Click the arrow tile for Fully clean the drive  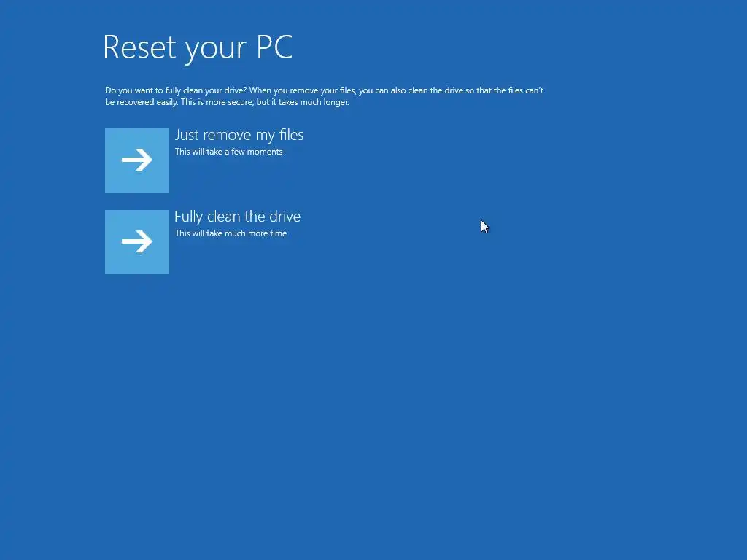136,242
